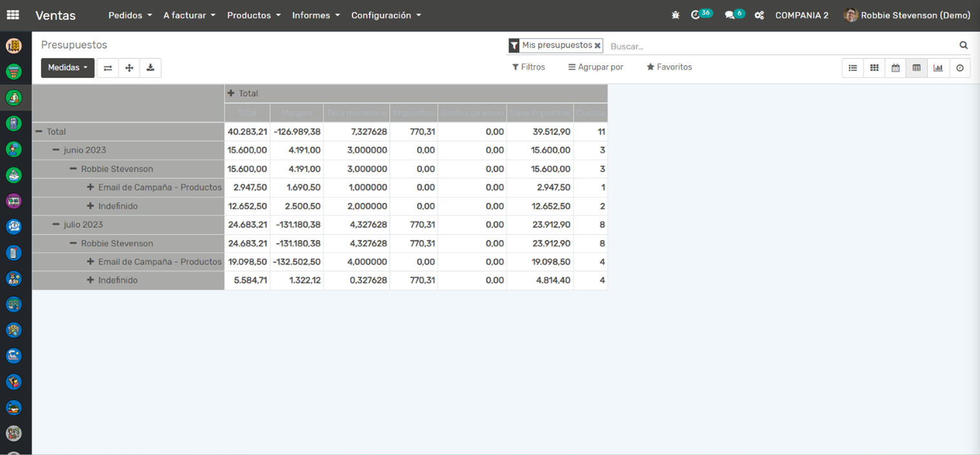
Task: Click the expand all icon button
Action: pyautogui.click(x=129, y=68)
